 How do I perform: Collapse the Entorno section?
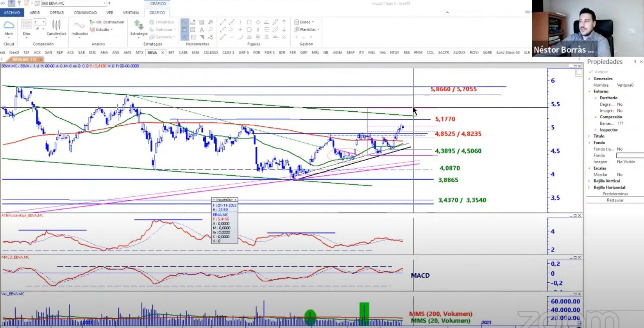point(589,91)
